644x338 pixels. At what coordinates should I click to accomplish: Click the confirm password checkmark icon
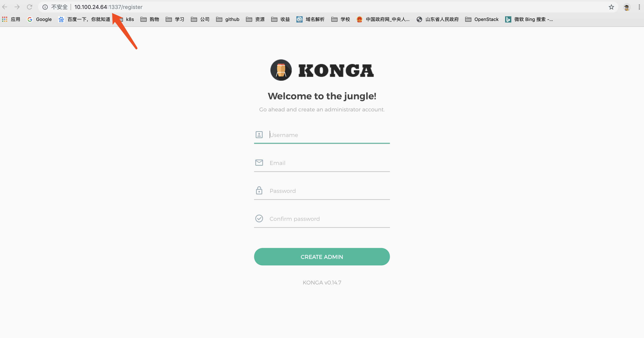[x=259, y=218]
